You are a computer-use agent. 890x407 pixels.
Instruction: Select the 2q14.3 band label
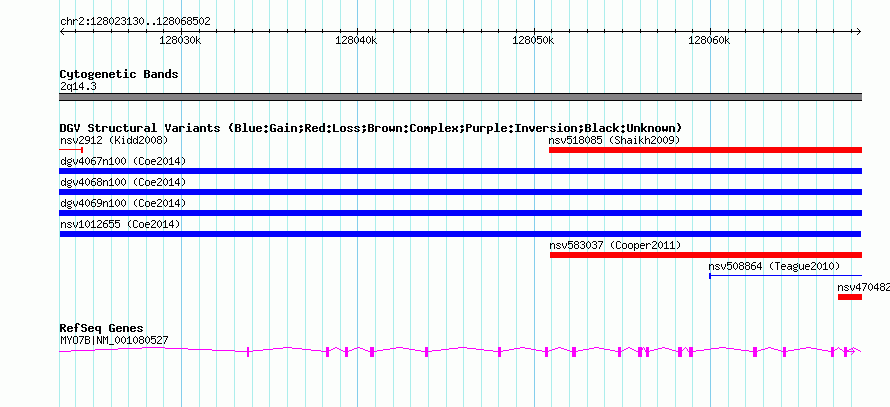(x=78, y=86)
